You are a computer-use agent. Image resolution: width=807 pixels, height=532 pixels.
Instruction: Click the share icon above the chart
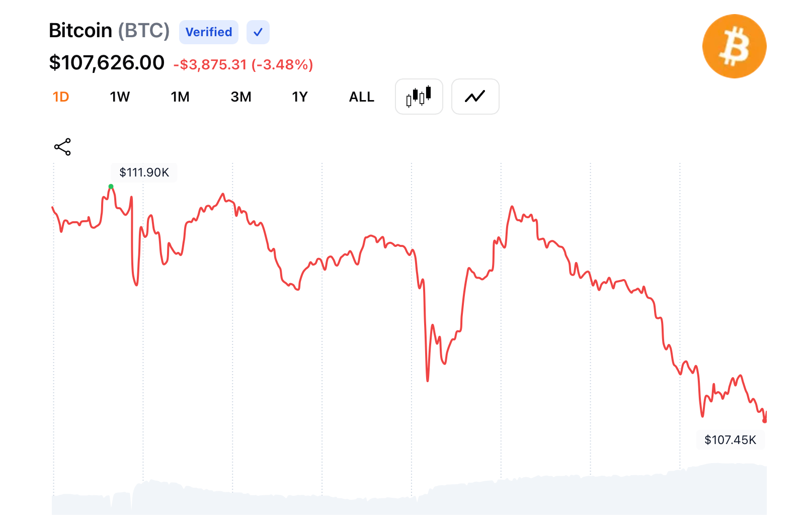point(62,147)
